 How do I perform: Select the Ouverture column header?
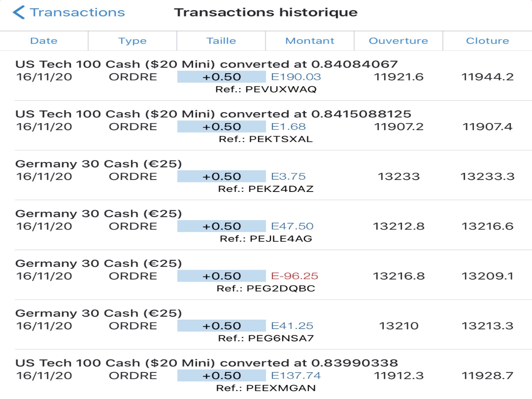[398, 41]
